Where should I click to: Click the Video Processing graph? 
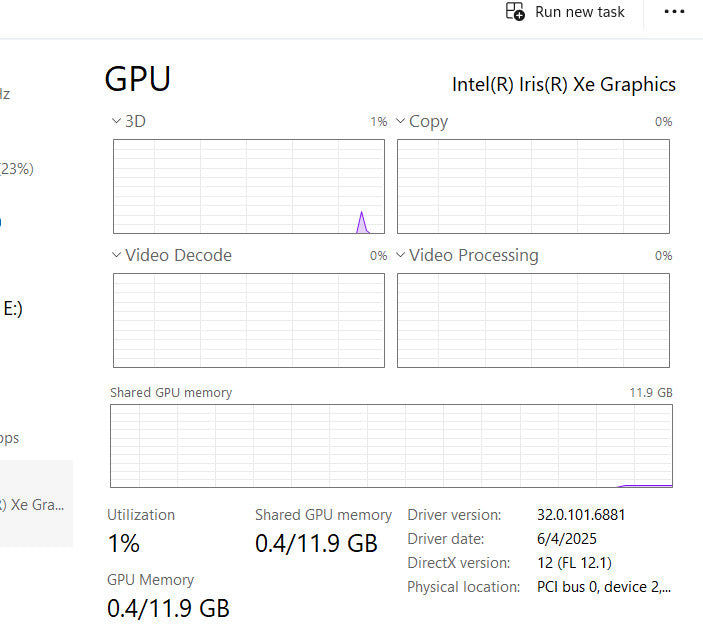click(533, 320)
